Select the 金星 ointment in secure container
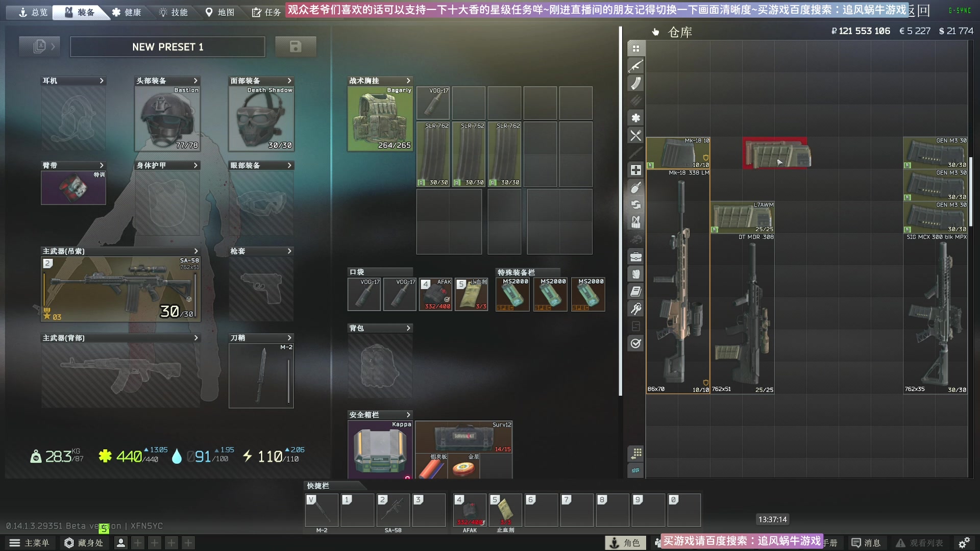Screen dimensions: 980x551 (463, 466)
